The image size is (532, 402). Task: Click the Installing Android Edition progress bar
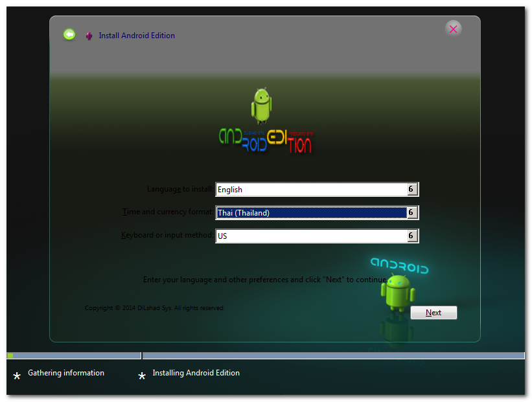coord(334,355)
